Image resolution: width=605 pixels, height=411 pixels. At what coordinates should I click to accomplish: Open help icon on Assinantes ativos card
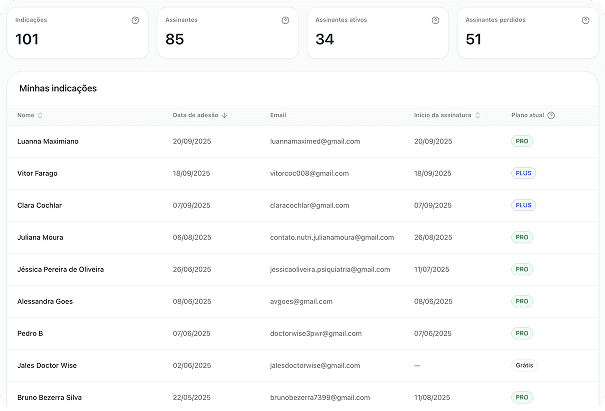[x=435, y=20]
